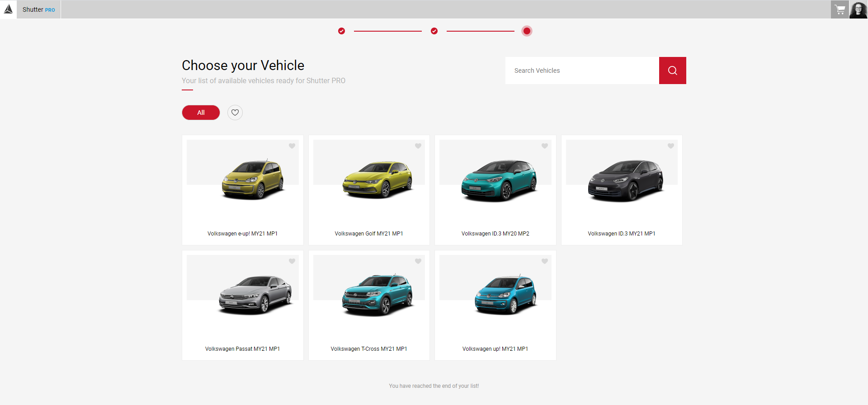
Task: Show favorites with the heart filter
Action: pos(235,113)
